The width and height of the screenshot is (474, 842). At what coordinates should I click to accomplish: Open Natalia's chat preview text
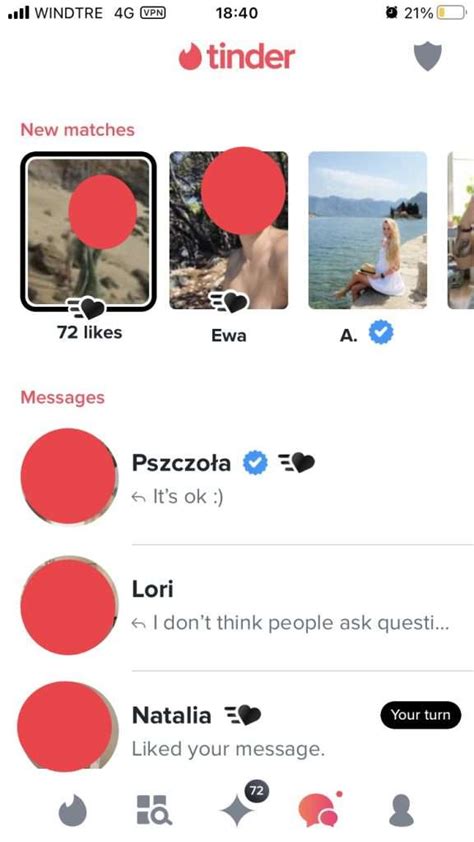(x=228, y=749)
